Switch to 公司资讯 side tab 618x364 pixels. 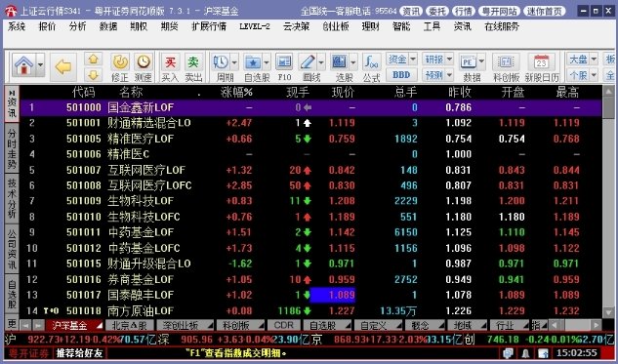[x=12, y=249]
